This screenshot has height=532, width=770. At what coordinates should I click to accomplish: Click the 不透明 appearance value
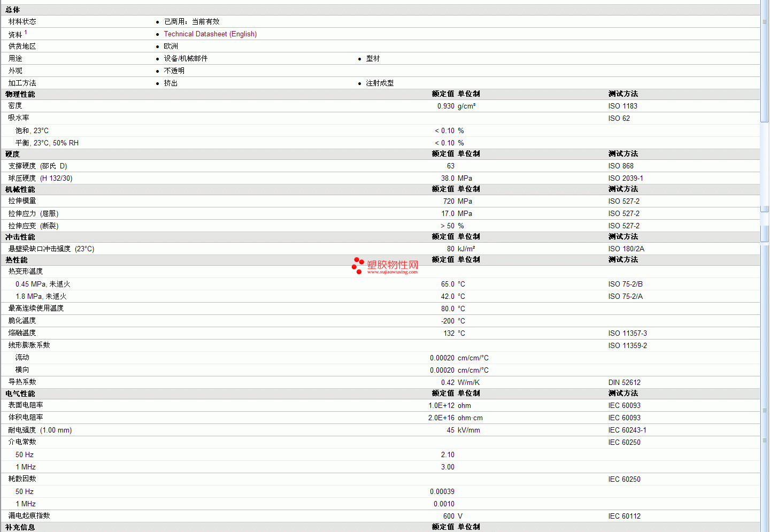(x=174, y=71)
